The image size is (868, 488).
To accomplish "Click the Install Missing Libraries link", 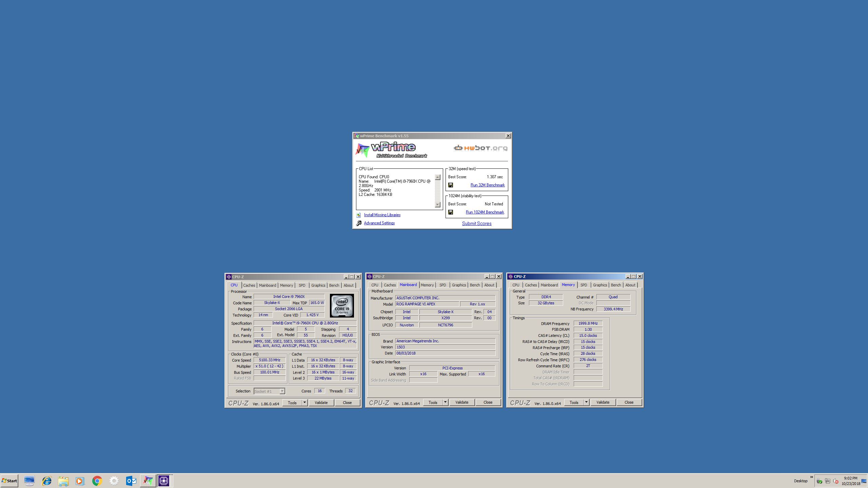I will point(382,215).
